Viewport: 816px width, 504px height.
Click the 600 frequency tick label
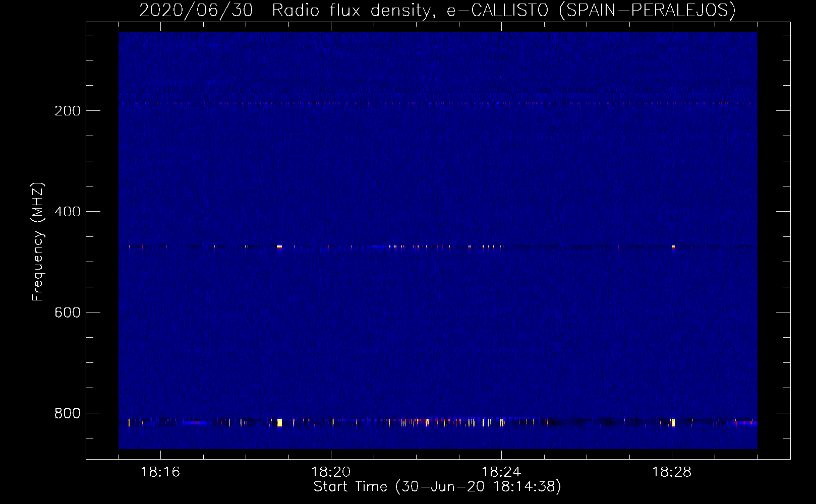click(68, 312)
